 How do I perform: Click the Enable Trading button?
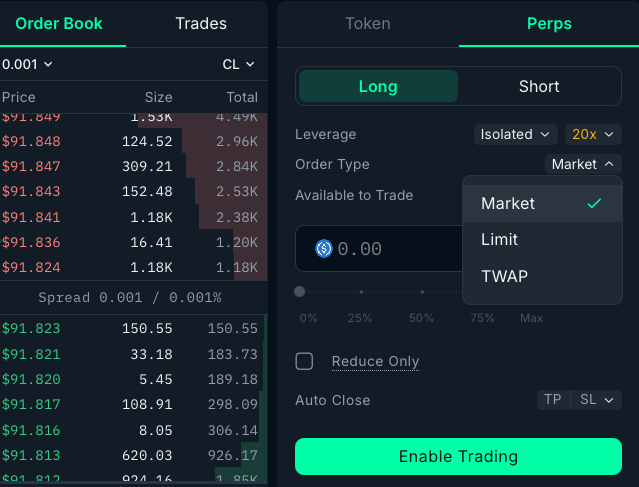pyautogui.click(x=458, y=456)
